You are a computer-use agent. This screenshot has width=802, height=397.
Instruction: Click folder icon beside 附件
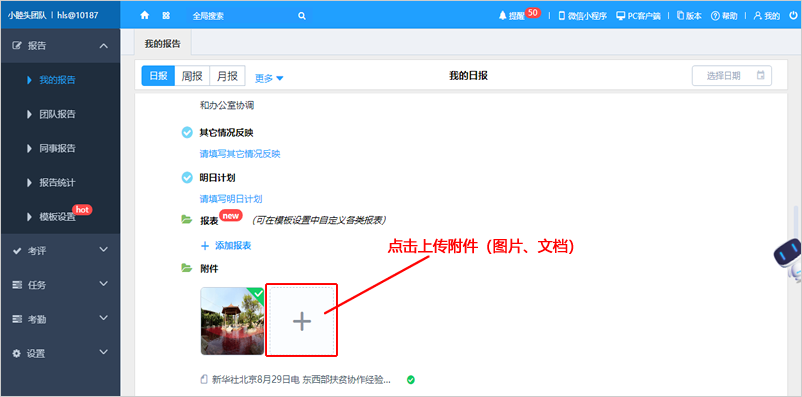point(187,268)
